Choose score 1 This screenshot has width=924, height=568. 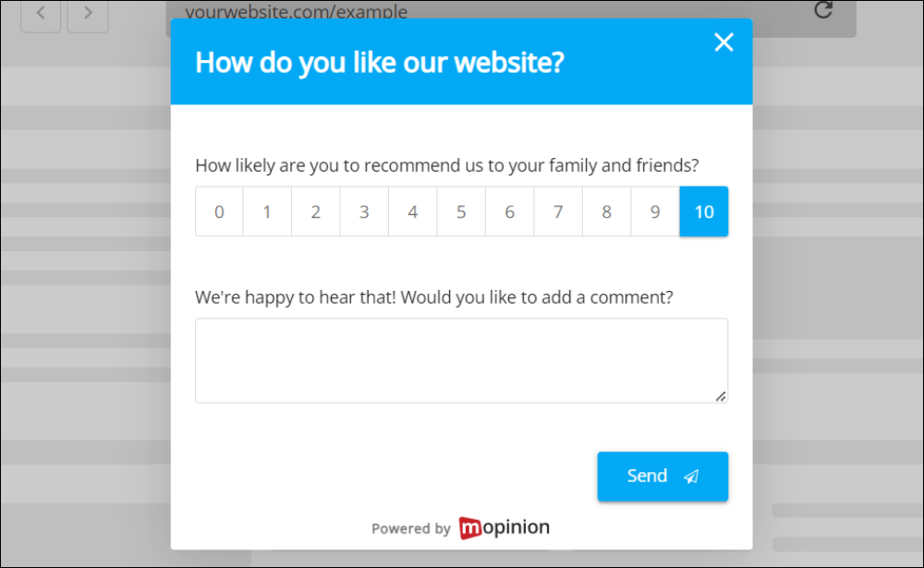coord(267,211)
